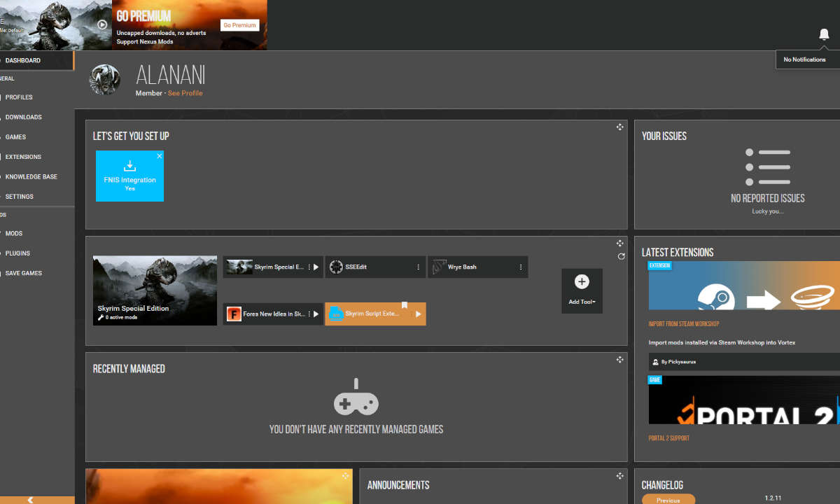Screen dimensions: 840x504
Task: Open the Add Tool dropdown
Action: (582, 302)
